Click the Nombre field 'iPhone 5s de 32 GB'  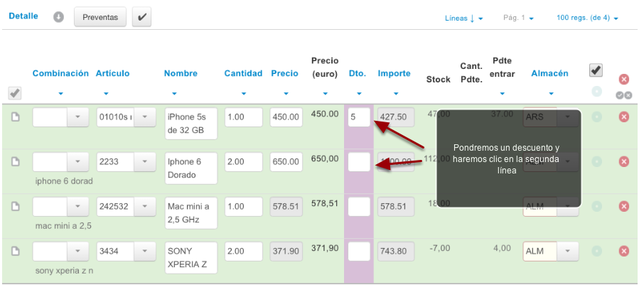pyautogui.click(x=191, y=124)
